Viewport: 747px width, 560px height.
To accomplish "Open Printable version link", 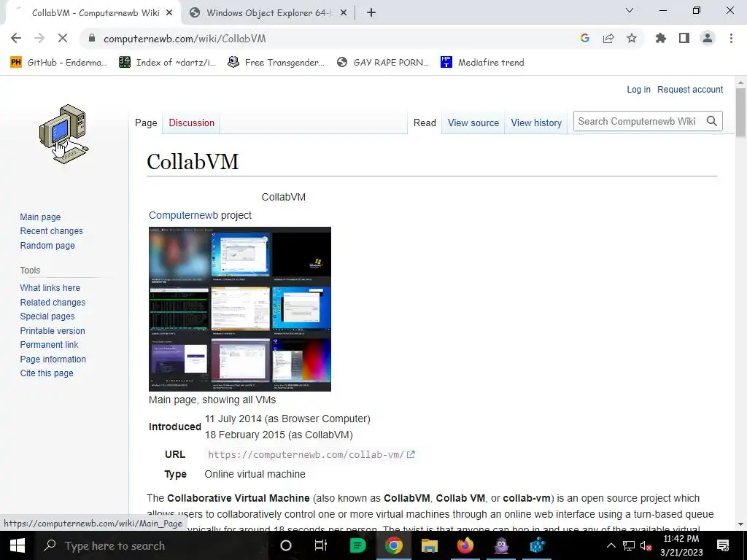I will pyautogui.click(x=53, y=331).
